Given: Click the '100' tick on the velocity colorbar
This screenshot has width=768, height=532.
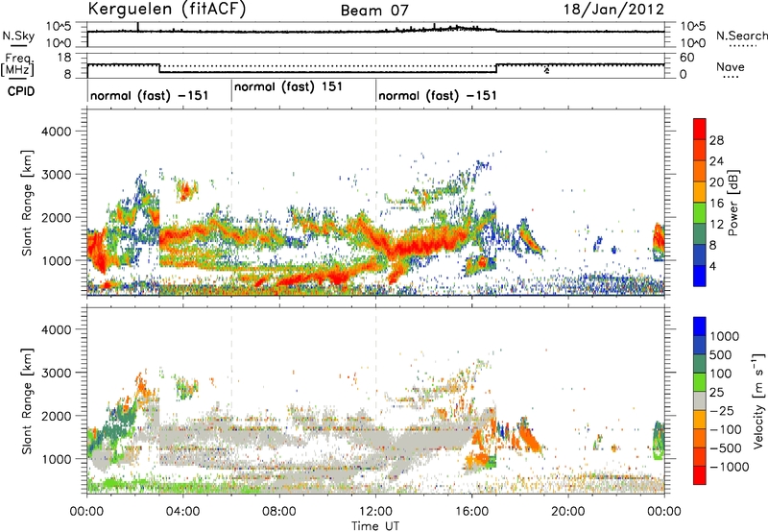Looking at the screenshot, I should [x=721, y=374].
